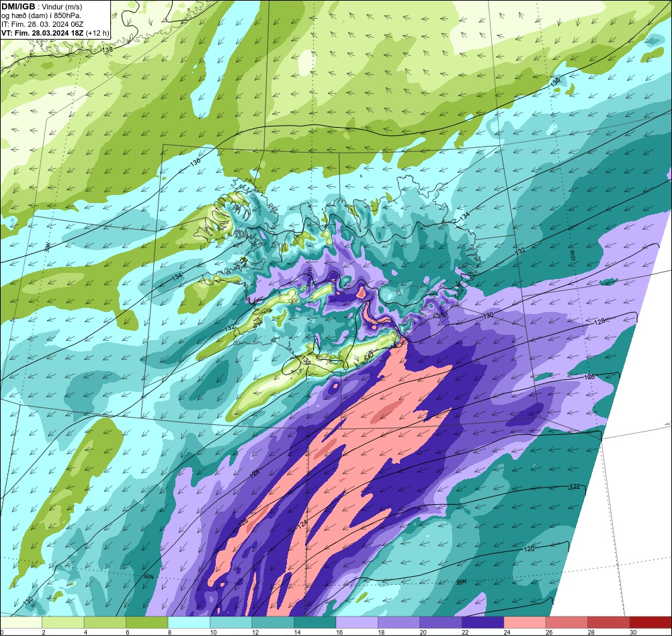
Task: Click the legend tick value '8'
Action: tap(170, 632)
